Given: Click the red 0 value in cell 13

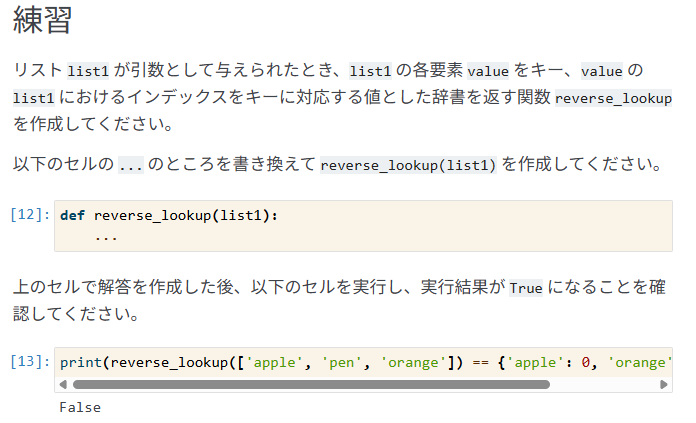Looking at the screenshot, I should [x=585, y=363].
